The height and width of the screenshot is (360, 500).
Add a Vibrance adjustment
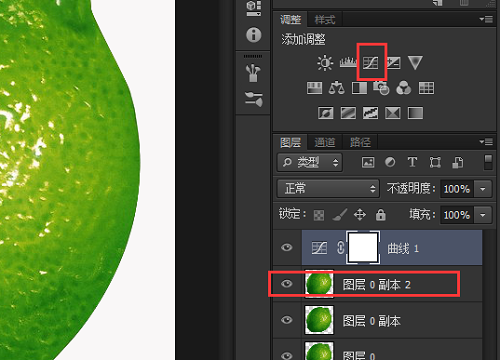pos(415,62)
